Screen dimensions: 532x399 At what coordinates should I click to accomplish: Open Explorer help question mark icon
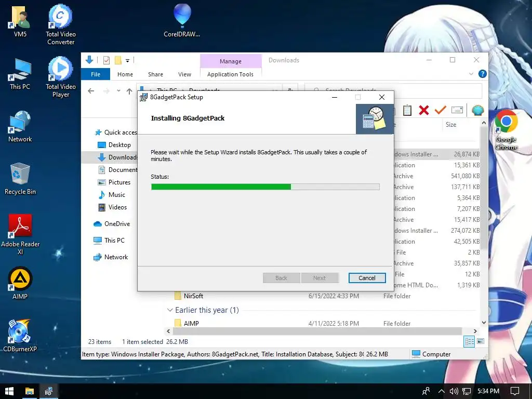point(482,74)
